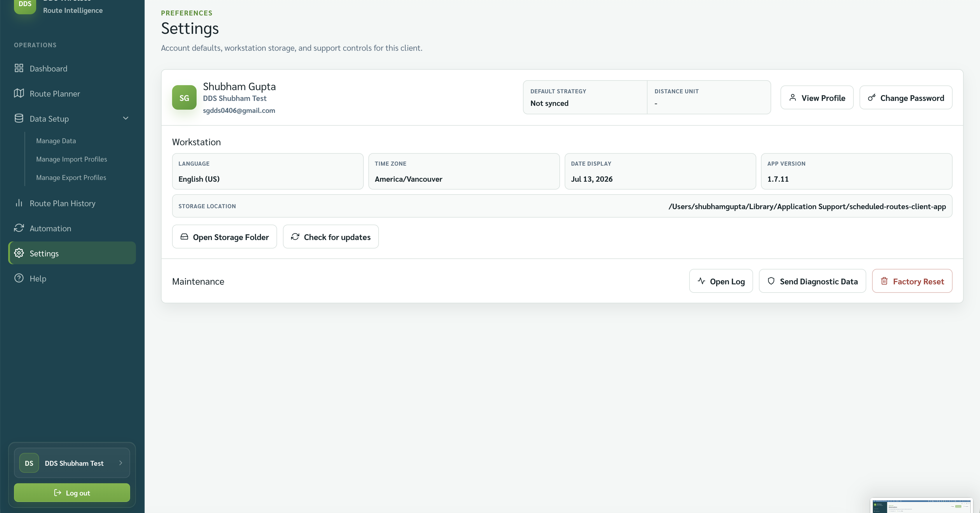The image size is (980, 513).
Task: Open Manage Data submenu item
Action: [56, 141]
